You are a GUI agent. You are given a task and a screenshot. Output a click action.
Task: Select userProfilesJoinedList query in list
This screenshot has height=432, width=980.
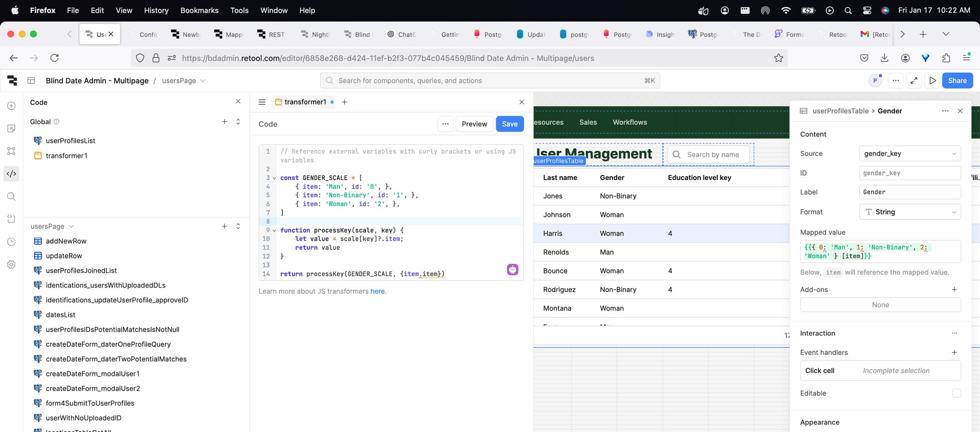(81, 270)
